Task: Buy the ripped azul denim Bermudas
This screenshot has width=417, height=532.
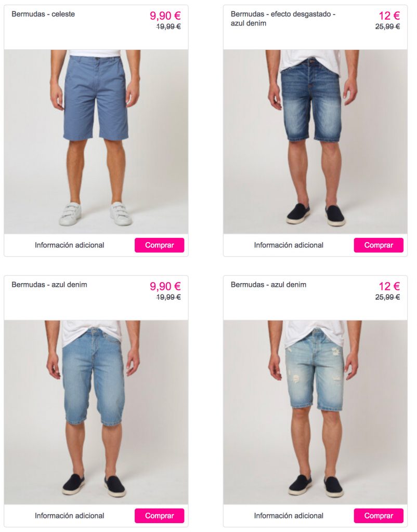Action: [x=379, y=516]
